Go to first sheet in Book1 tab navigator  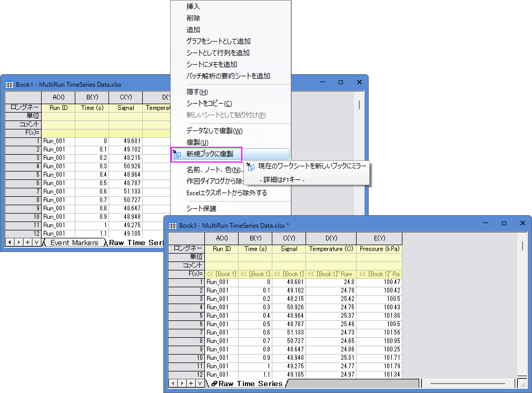[10, 242]
